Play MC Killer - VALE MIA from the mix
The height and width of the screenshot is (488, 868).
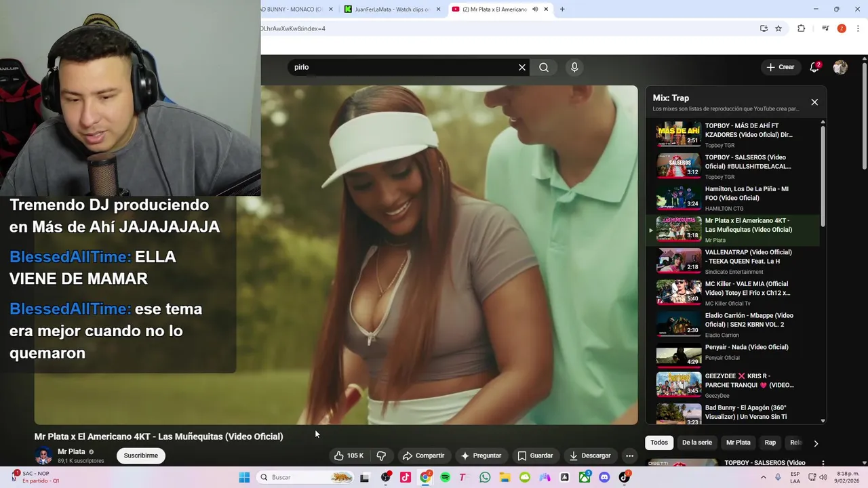tap(733, 293)
